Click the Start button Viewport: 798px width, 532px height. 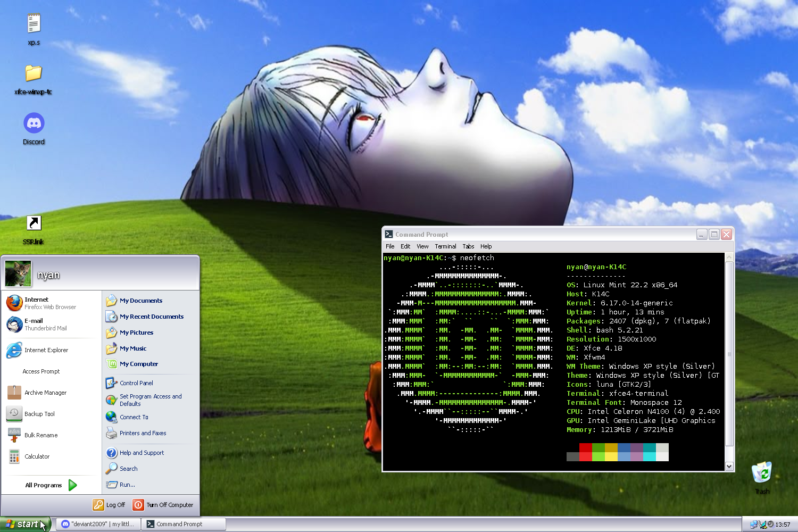[25, 524]
